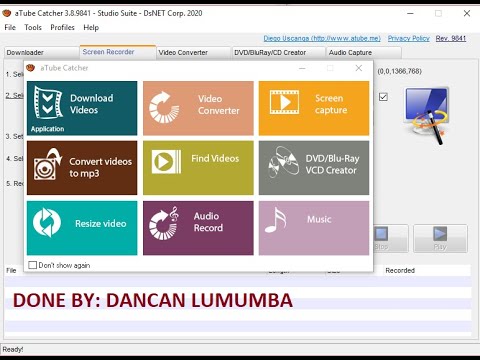Viewport: 480px width, 360px height.
Task: Click the DVD/Blu-Ray discs icon
Action: coord(284,162)
